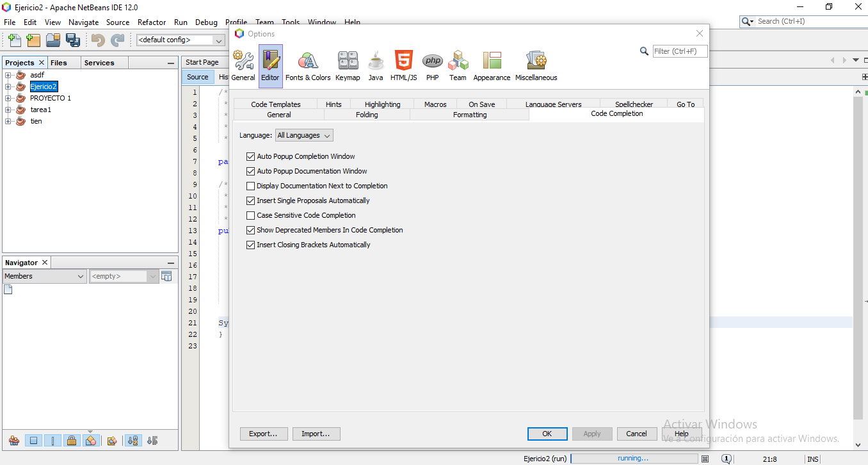
Task: Toggle Insert Single Proposals Automatically
Action: pos(251,200)
